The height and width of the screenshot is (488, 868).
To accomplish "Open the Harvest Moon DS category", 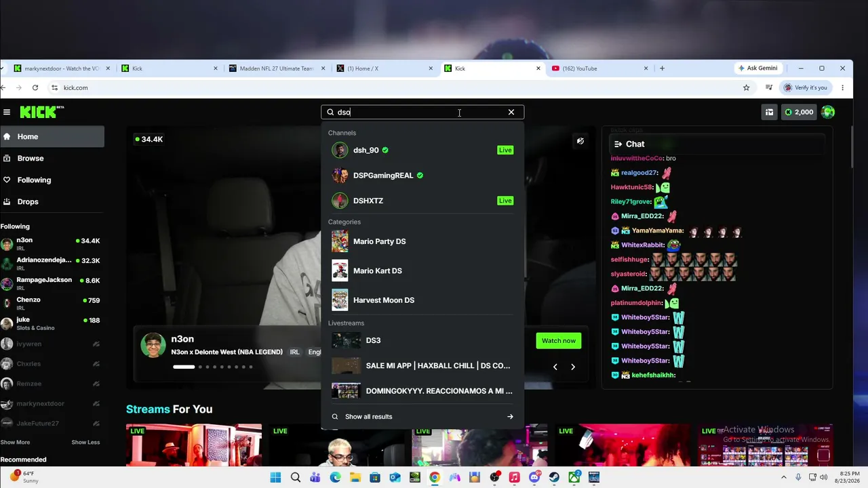I will point(422,300).
